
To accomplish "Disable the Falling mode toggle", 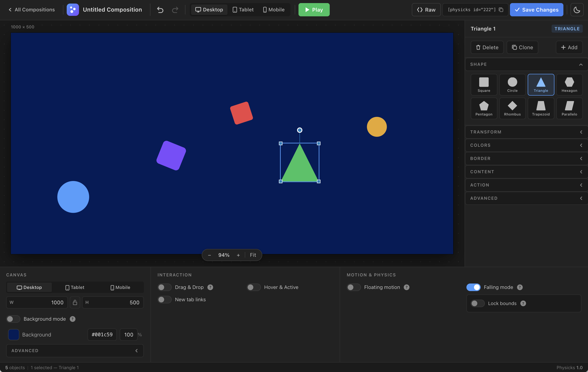I will 474,287.
